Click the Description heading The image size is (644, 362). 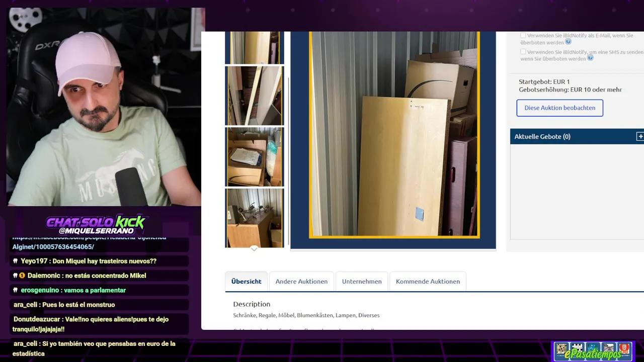252,304
